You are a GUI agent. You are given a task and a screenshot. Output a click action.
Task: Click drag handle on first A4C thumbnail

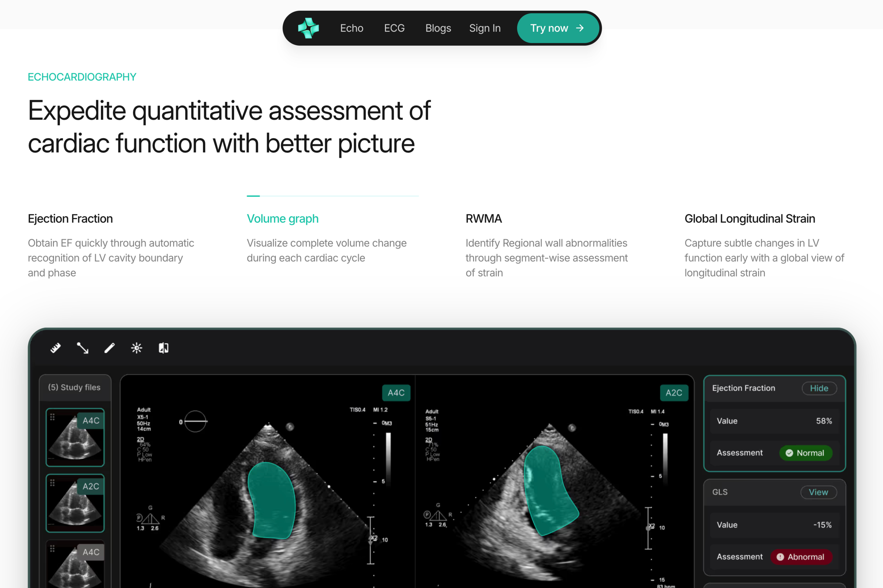(52, 417)
